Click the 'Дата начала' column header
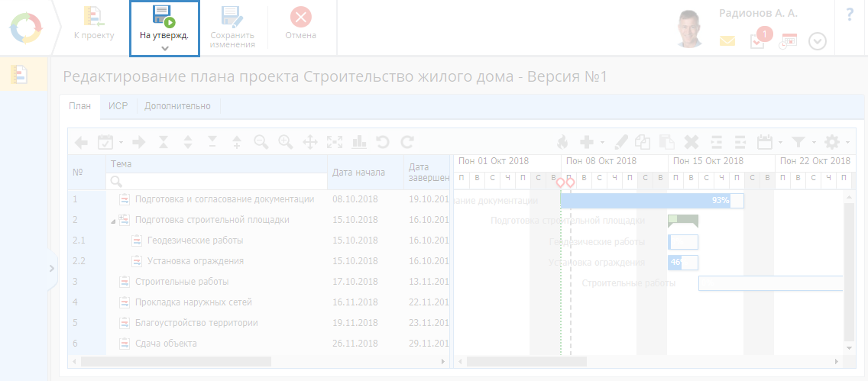 point(358,173)
